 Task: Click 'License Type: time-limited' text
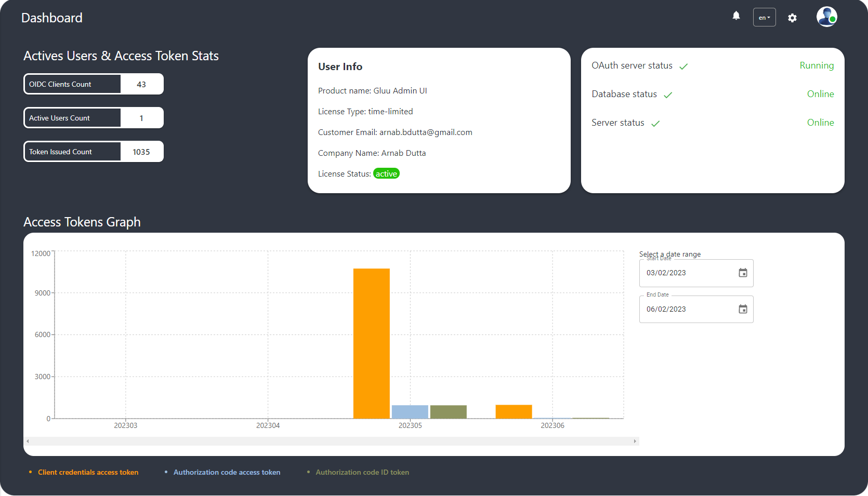point(365,112)
